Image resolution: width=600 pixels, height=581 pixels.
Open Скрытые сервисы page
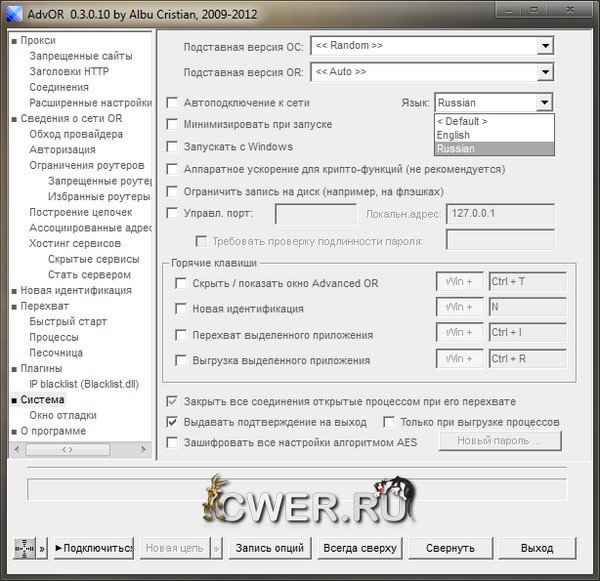(x=93, y=259)
